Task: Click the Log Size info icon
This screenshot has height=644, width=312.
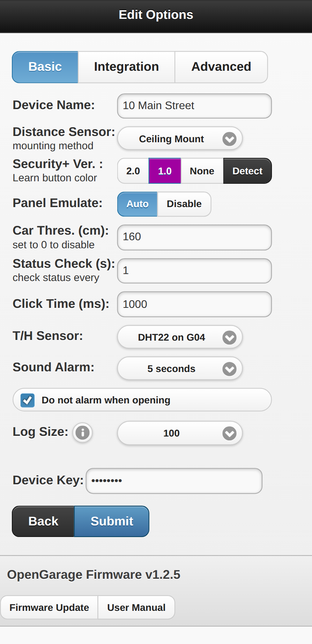Action: point(83,433)
